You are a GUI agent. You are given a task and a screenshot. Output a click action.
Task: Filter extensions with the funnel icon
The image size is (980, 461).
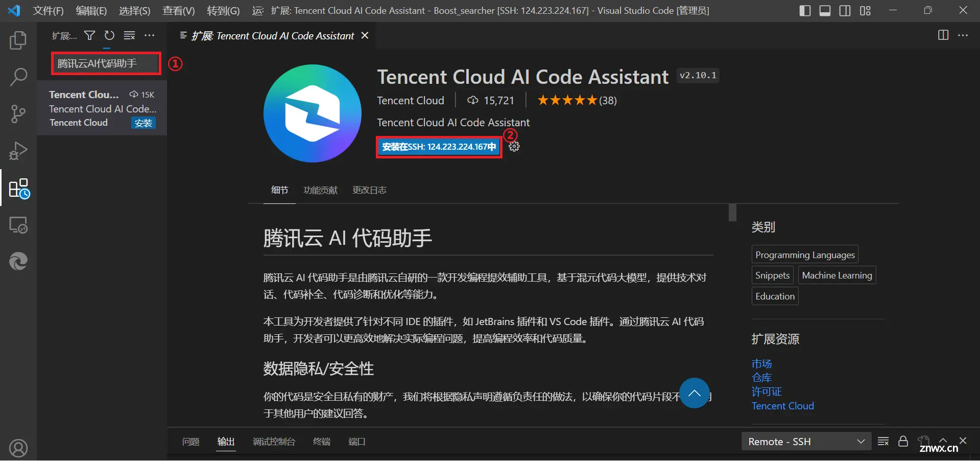89,35
